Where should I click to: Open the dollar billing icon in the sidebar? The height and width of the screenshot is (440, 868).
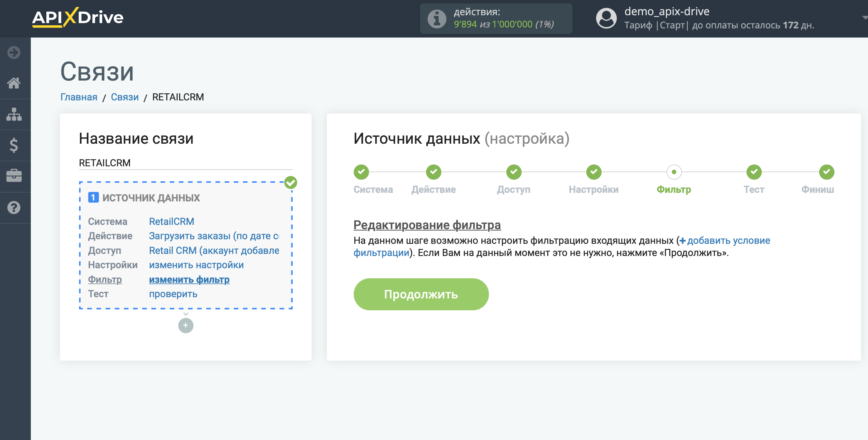click(14, 145)
